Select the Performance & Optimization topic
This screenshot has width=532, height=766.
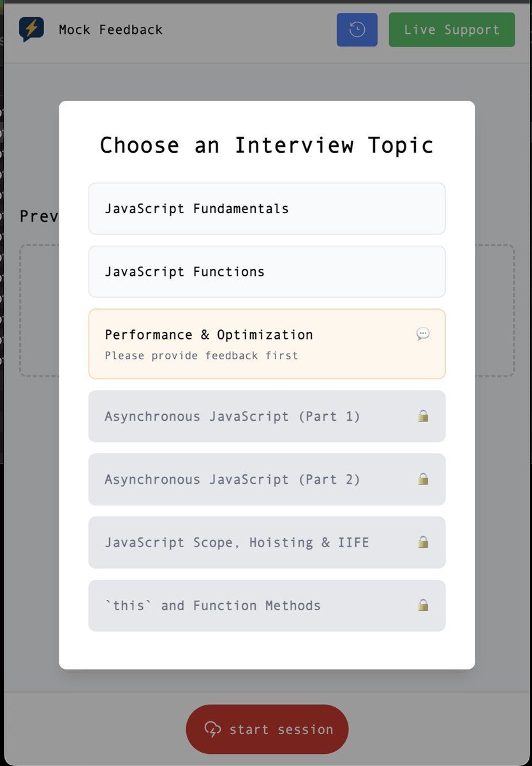(267, 344)
